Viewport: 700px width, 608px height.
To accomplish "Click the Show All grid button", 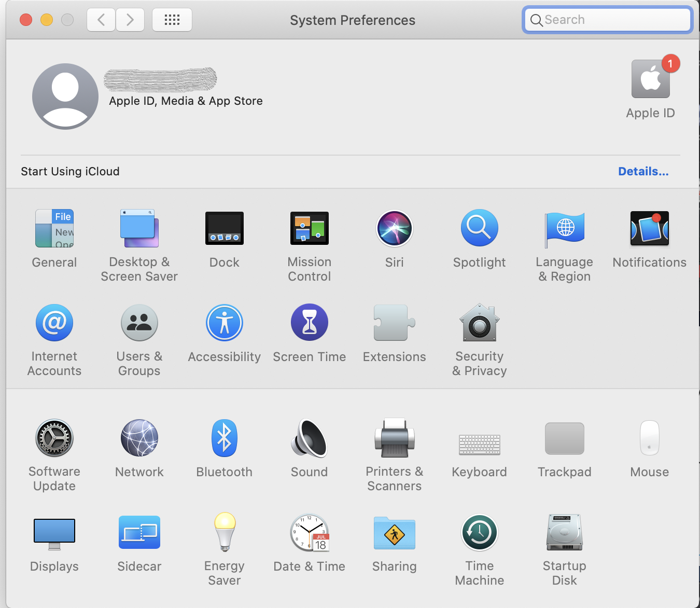I will click(172, 20).
